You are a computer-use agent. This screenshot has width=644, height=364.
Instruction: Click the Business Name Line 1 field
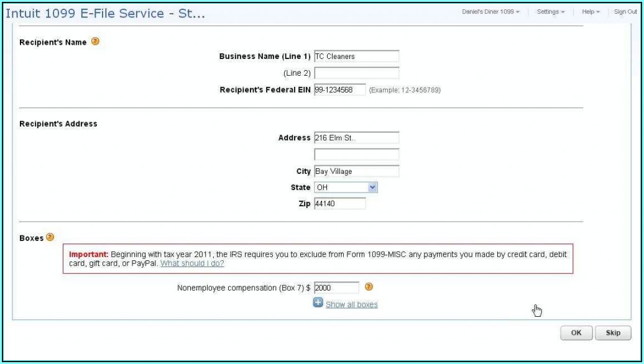356,57
